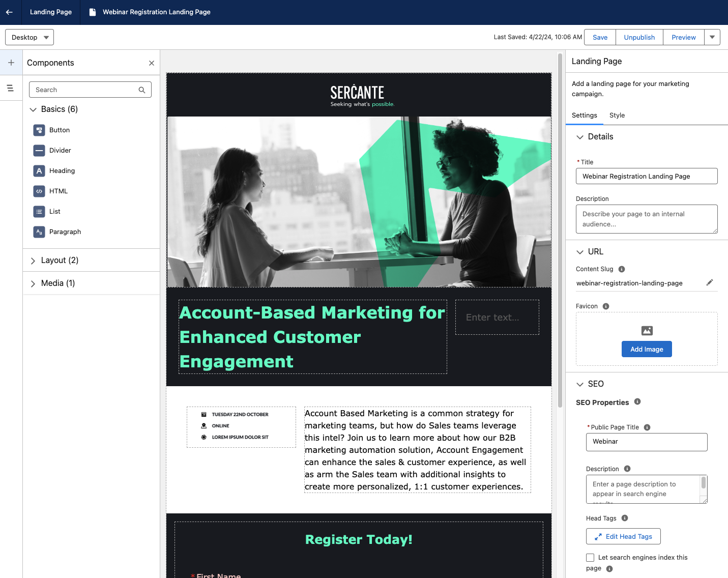Click the Landing Page tab in header
Screen dimensions: 728x578
tap(51, 12)
